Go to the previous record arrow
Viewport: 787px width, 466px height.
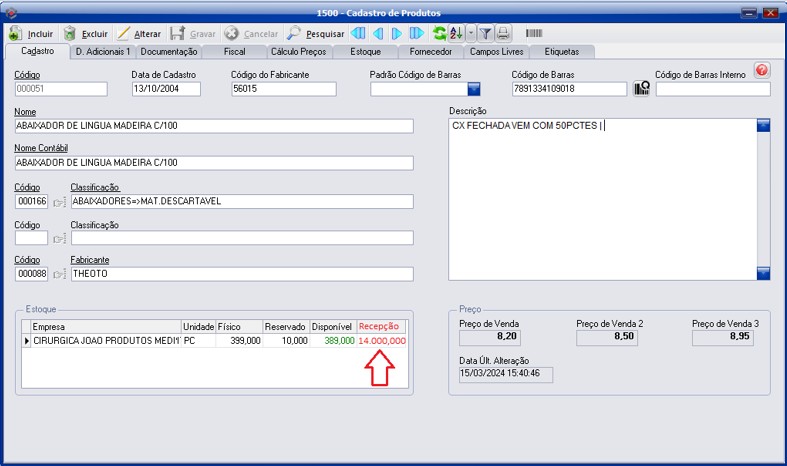378,34
